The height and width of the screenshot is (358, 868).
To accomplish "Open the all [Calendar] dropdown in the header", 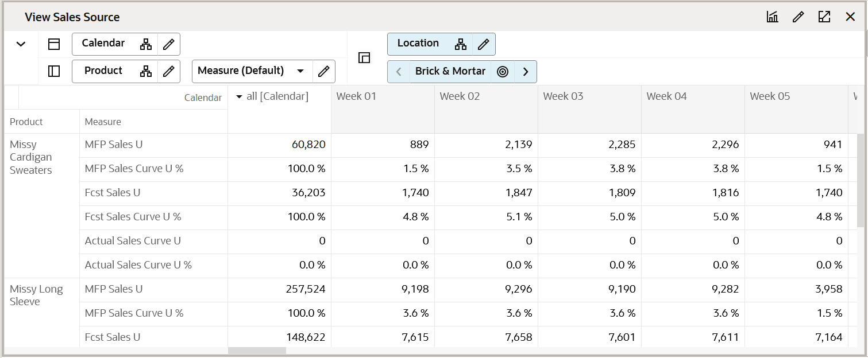I will [240, 96].
